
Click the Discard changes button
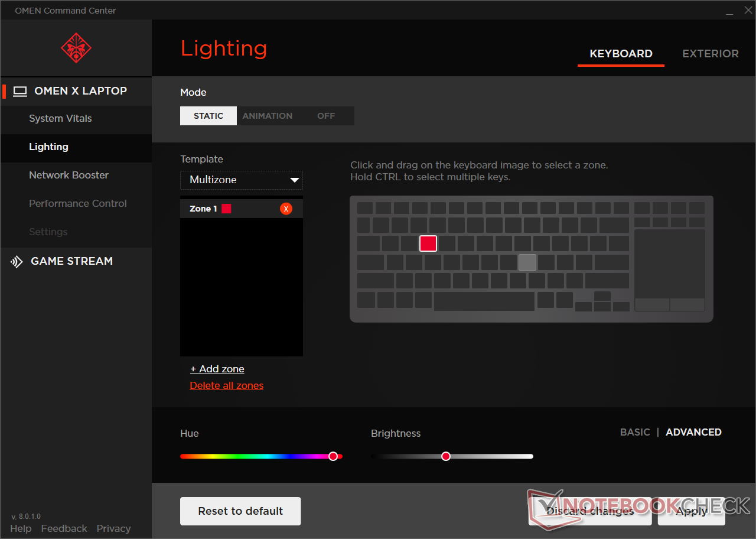click(x=590, y=511)
